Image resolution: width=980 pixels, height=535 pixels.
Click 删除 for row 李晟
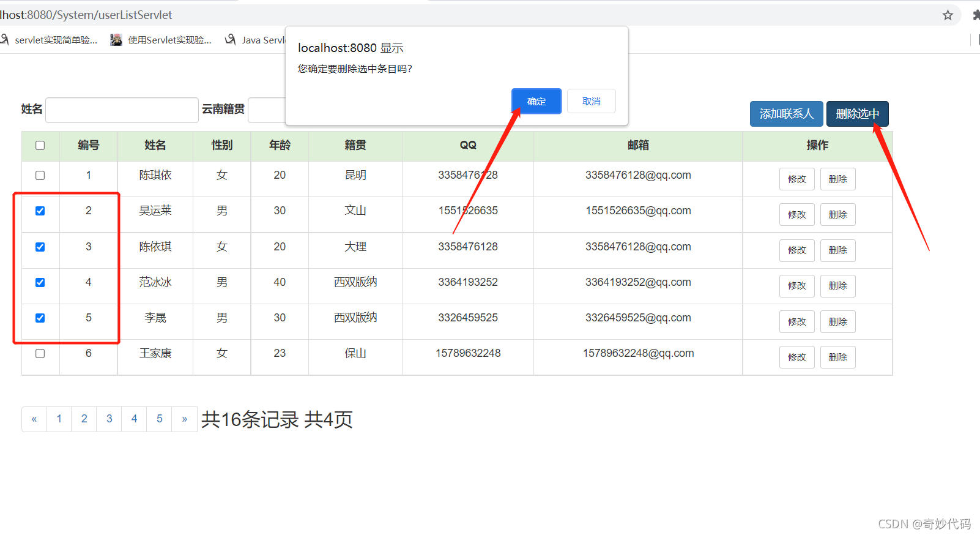(838, 322)
